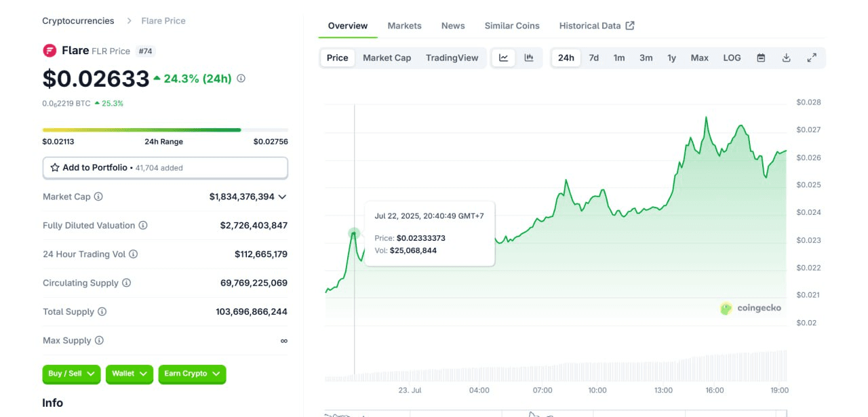This screenshot has height=417, width=868.
Task: Switch to the line chart icon
Action: coord(504,58)
